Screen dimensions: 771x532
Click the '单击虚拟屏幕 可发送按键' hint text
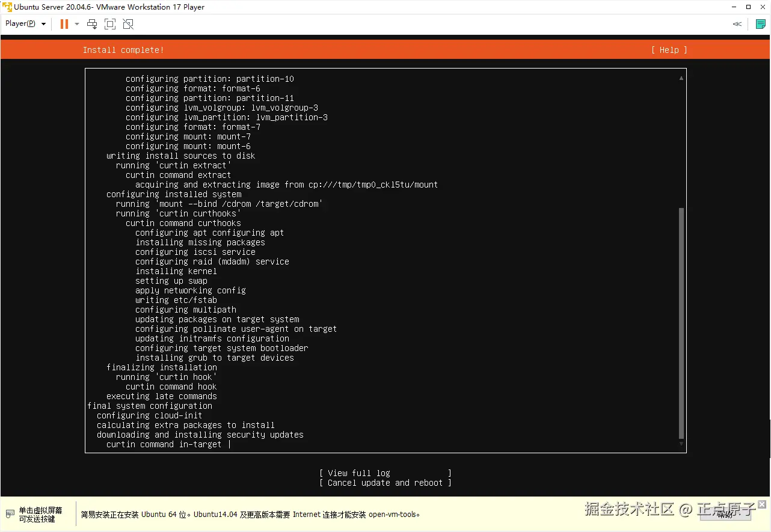[x=40, y=515]
